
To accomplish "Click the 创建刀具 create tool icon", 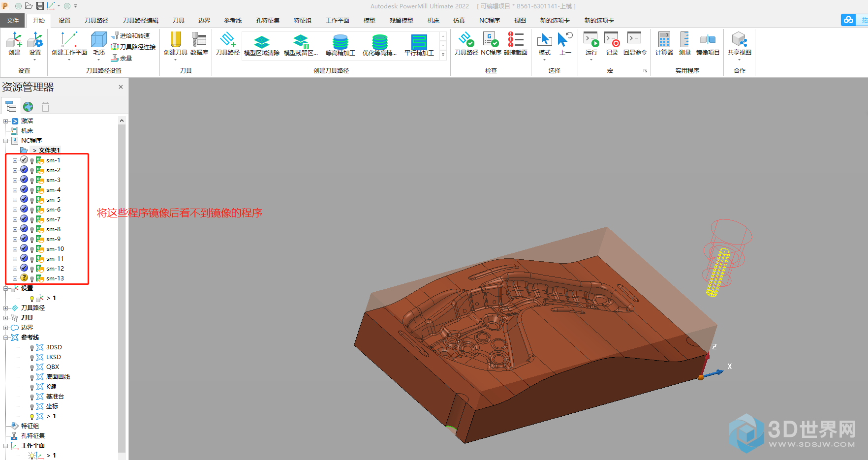I will click(176, 44).
